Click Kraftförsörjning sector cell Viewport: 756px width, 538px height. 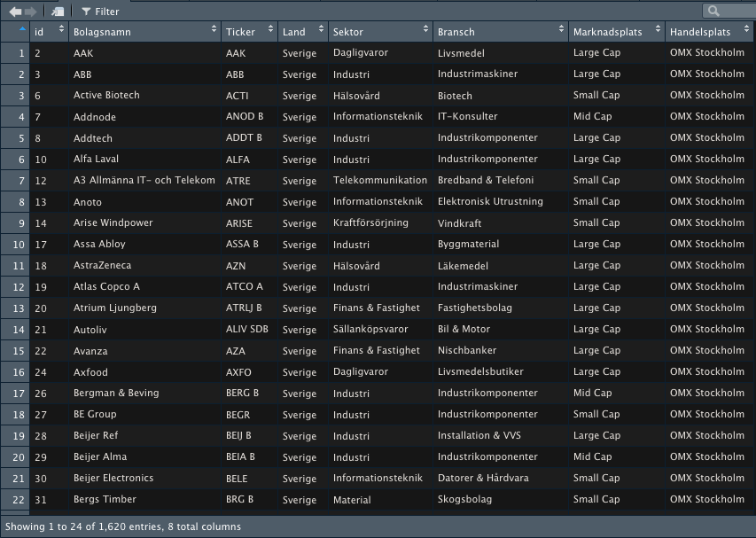pos(380,223)
